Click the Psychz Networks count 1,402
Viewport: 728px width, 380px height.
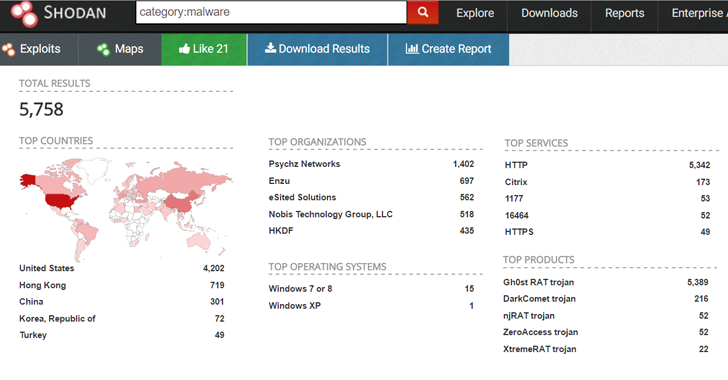(463, 164)
